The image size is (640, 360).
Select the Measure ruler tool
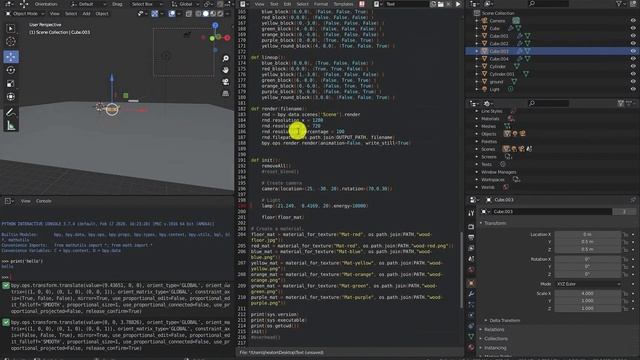tap(11, 126)
